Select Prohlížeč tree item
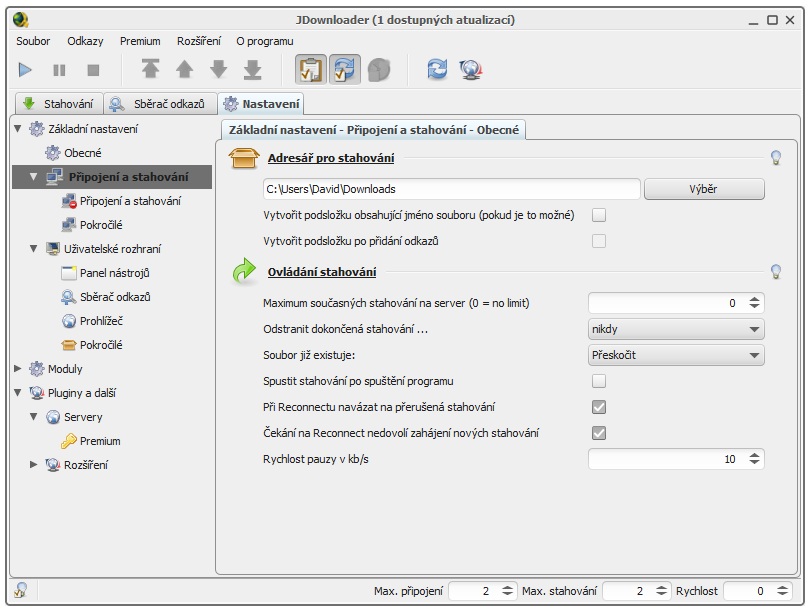 click(92, 321)
